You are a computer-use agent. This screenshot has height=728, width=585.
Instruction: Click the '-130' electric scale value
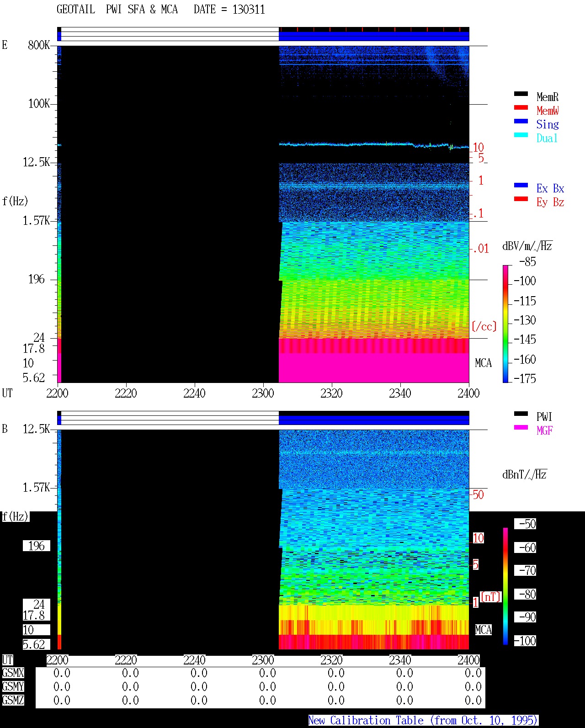[525, 320]
